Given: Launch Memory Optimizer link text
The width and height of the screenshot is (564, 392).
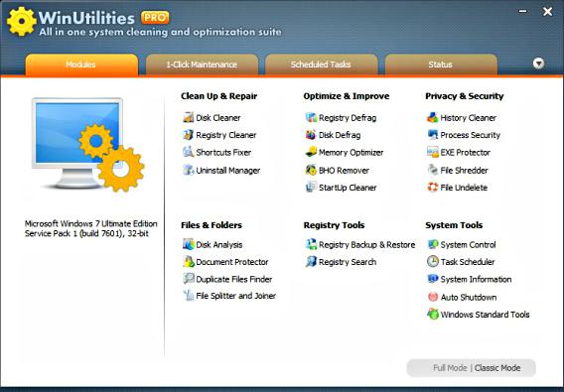Looking at the screenshot, I should pyautogui.click(x=351, y=153).
